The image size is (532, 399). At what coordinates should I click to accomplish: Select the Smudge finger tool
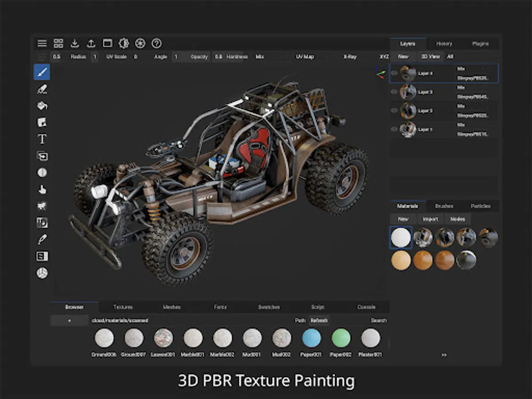pos(42,189)
